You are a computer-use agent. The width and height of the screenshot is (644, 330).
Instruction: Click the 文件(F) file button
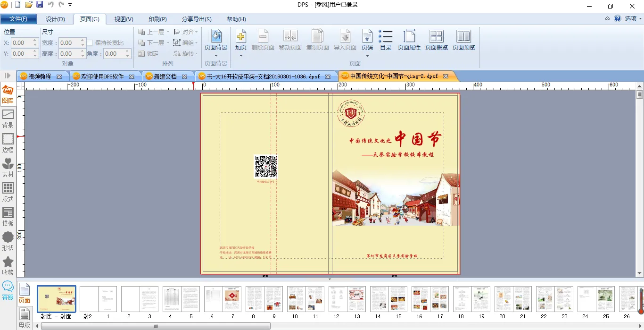18,19
